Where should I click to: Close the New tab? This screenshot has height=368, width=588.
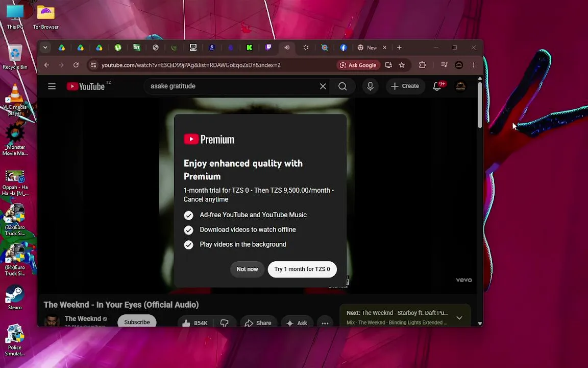point(384,48)
